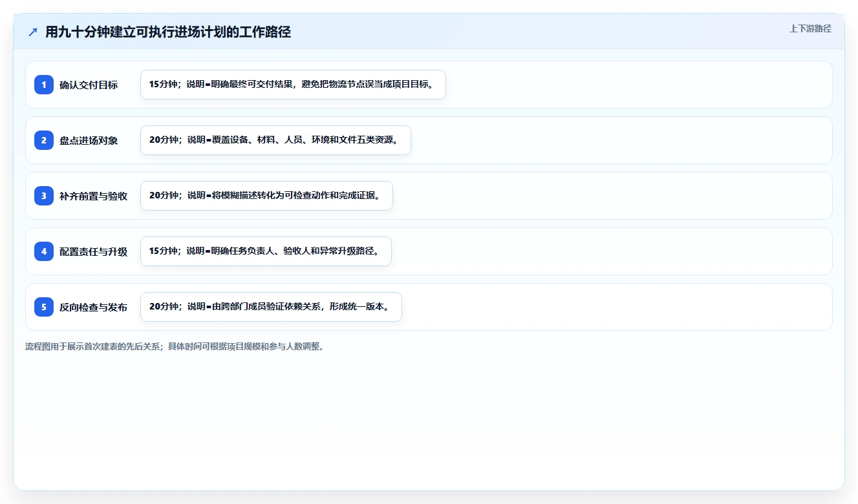Select step label 配置责任与升级

[93, 251]
